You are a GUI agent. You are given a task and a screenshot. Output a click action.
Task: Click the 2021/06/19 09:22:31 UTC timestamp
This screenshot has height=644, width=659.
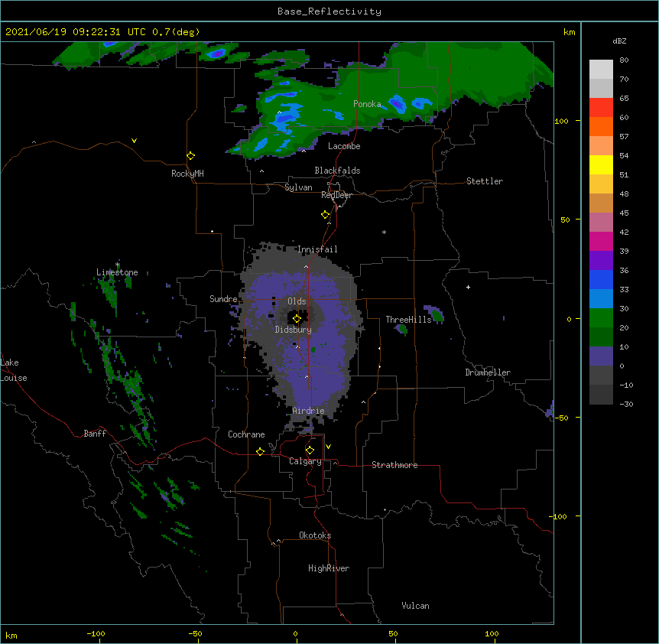coord(76,32)
